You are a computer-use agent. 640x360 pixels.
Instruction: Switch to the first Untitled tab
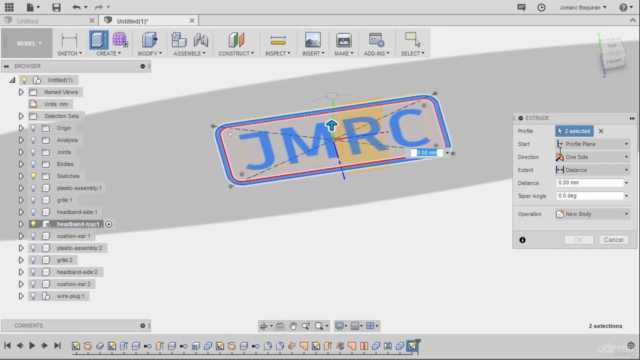point(27,21)
